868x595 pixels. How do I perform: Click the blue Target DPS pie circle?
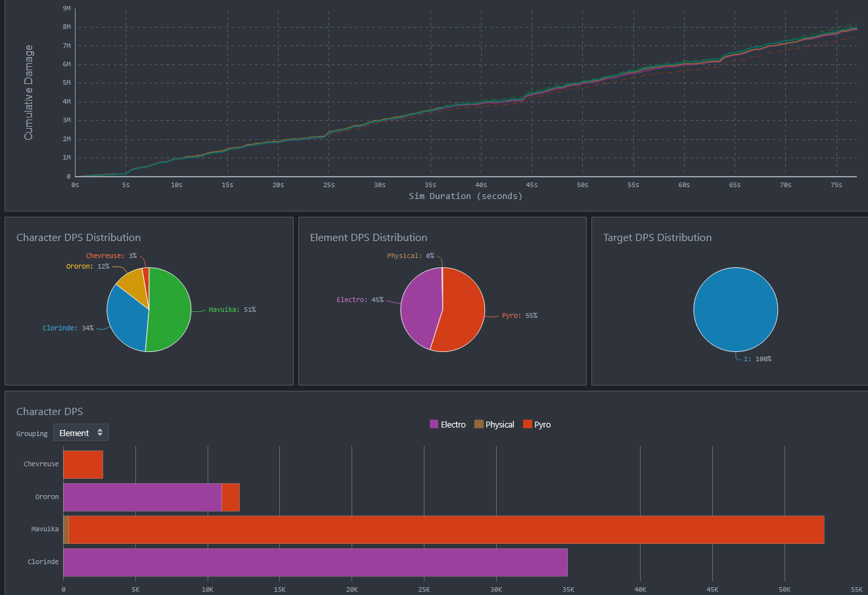coord(735,309)
